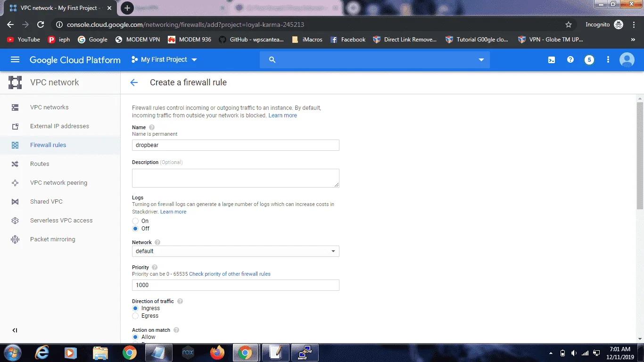Open the Windows Start button
The width and height of the screenshot is (644, 362).
pyautogui.click(x=13, y=353)
